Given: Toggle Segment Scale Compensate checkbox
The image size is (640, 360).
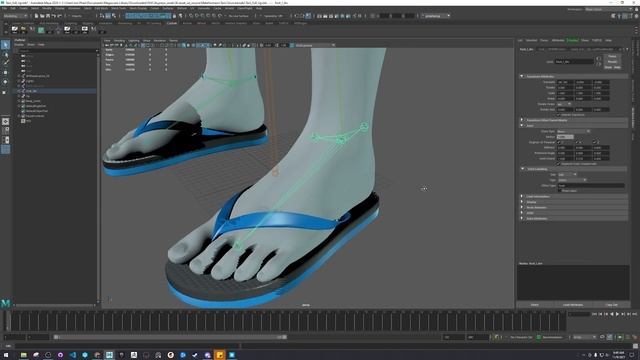Looking at the screenshot, I should 559,164.
